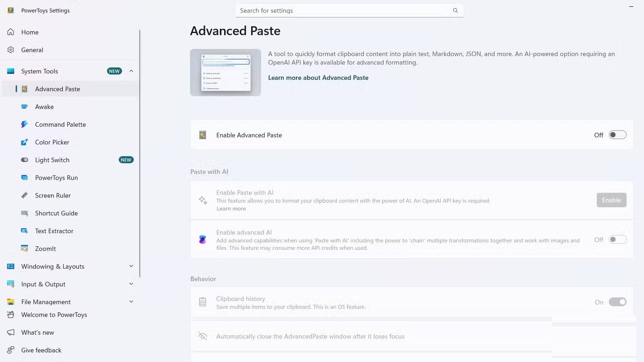
Task: Select Awake in the sidebar
Action: (70, 106)
